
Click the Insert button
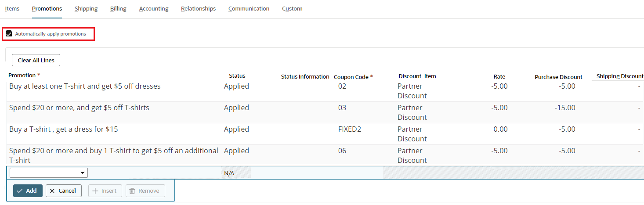(x=105, y=191)
